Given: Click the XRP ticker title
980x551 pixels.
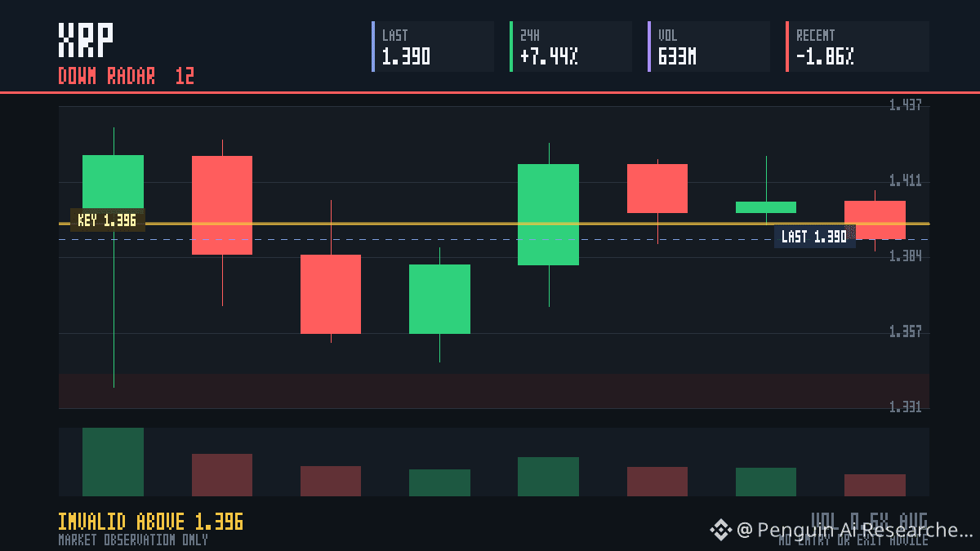Looking at the screenshot, I should tap(86, 39).
